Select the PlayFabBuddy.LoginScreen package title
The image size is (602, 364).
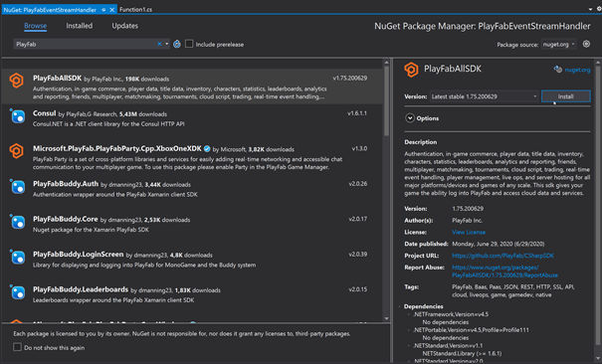point(79,255)
